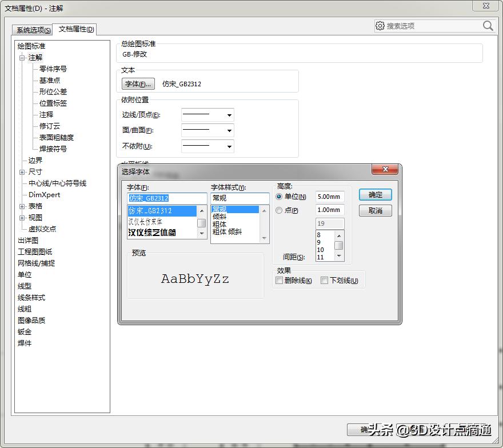Viewport: 503px width, 448px height.
Task: Enable the 删除线 strikethrough checkbox
Action: coord(280,281)
